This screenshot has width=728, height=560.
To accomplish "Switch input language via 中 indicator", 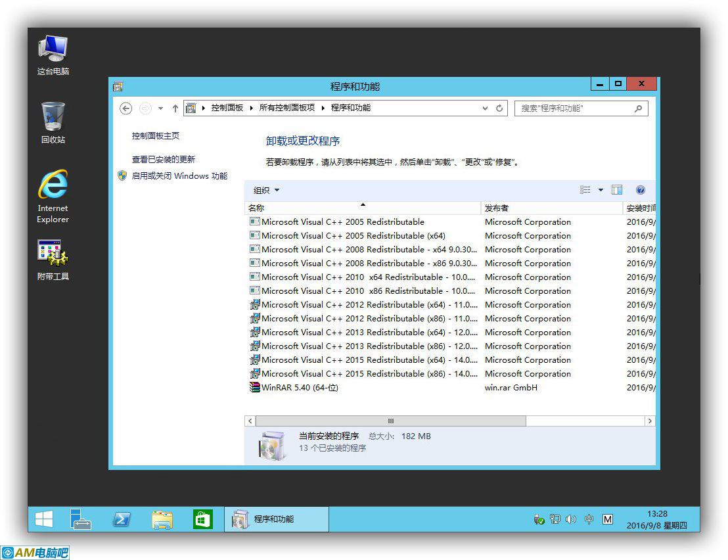I will click(x=589, y=519).
